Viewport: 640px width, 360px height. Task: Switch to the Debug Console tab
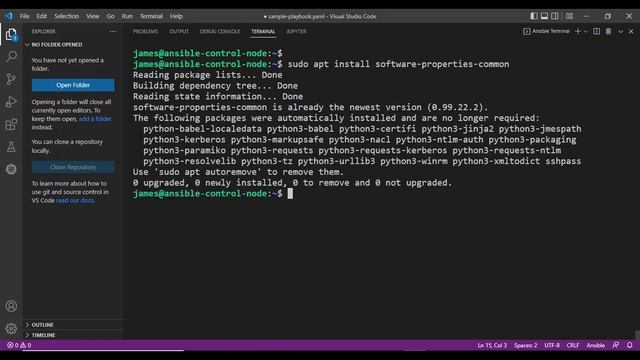point(220,31)
